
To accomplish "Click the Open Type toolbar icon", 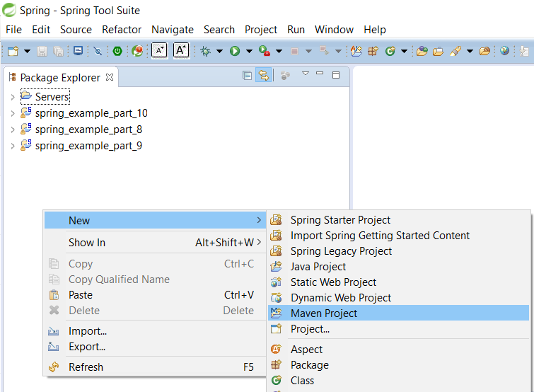I will (x=422, y=52).
